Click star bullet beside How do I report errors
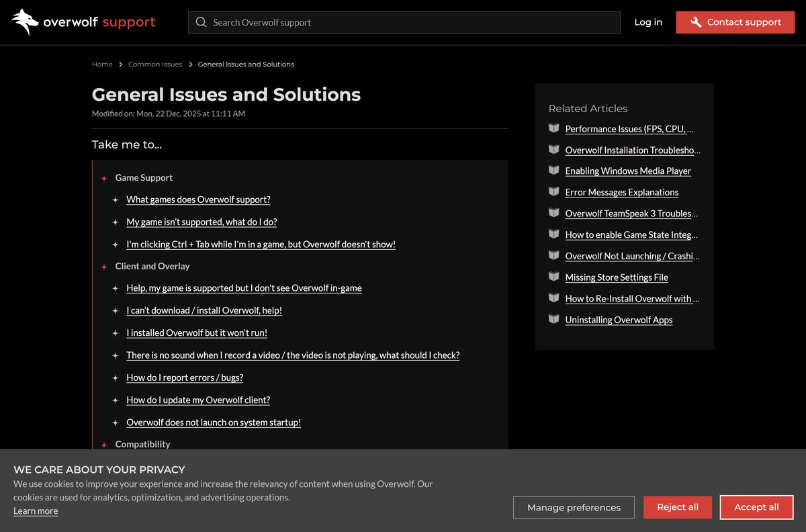 pyautogui.click(x=116, y=378)
